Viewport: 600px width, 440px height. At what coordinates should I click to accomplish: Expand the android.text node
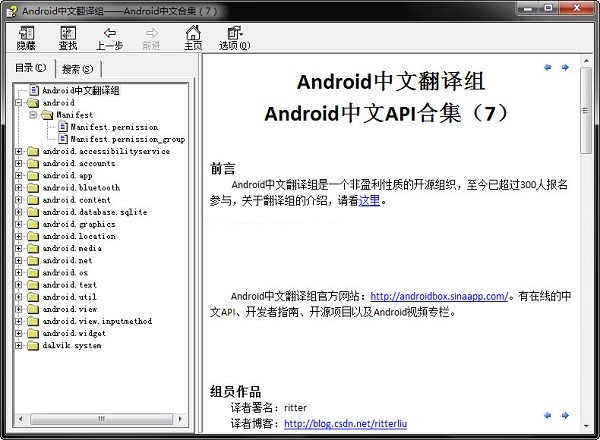[18, 285]
